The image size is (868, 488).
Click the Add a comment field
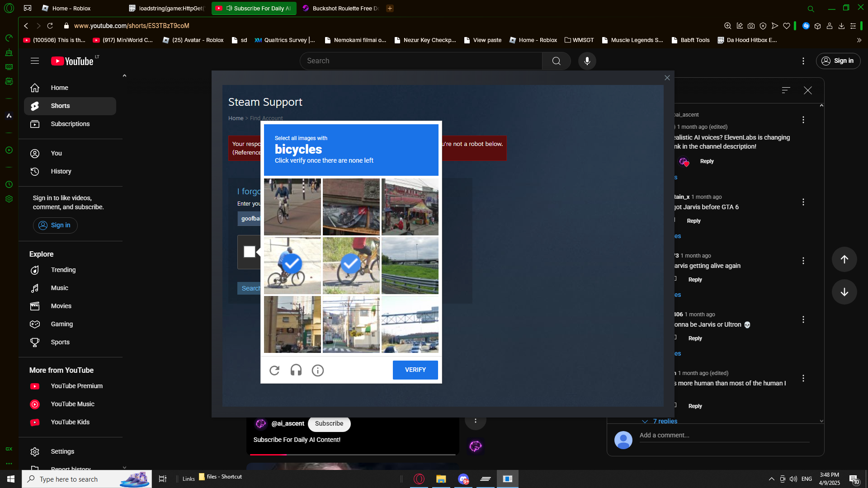pyautogui.click(x=724, y=436)
